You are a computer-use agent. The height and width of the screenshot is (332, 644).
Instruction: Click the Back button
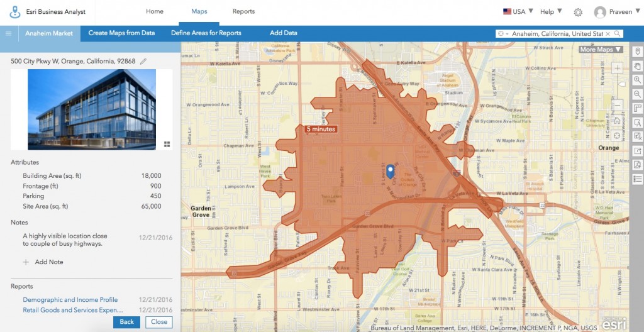click(x=126, y=322)
